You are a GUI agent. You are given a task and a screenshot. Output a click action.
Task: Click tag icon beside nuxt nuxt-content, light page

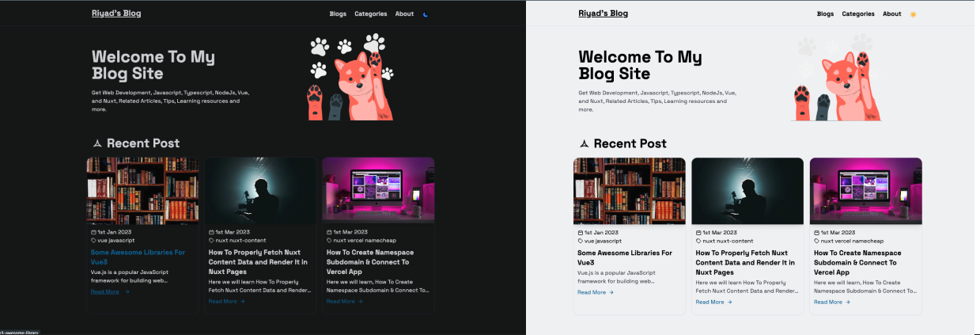698,241
